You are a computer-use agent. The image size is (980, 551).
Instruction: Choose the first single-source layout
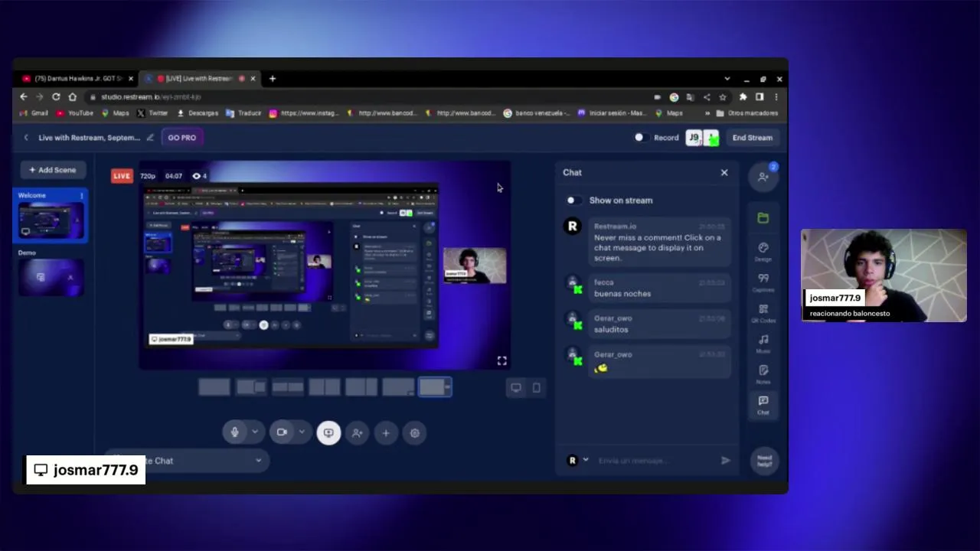[214, 388]
